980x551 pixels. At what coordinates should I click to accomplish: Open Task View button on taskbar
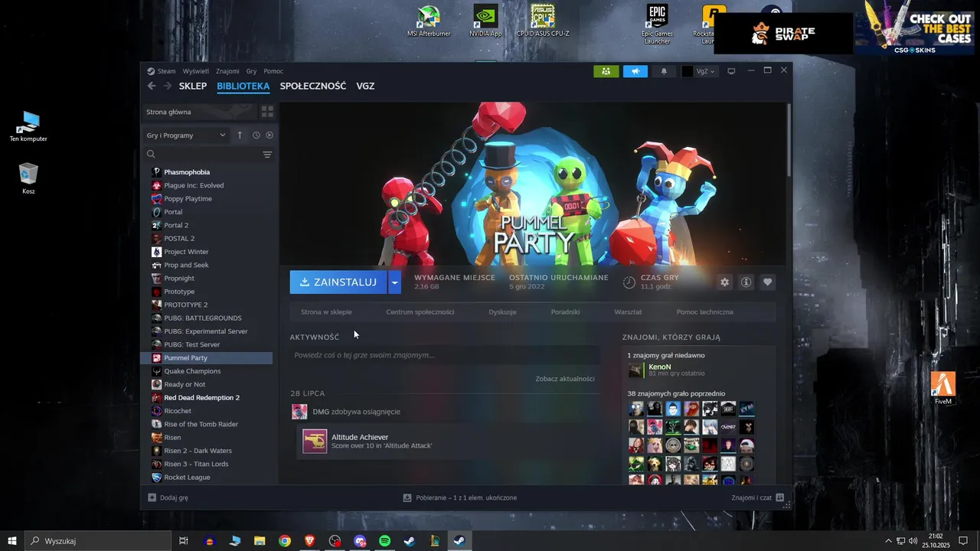(184, 541)
